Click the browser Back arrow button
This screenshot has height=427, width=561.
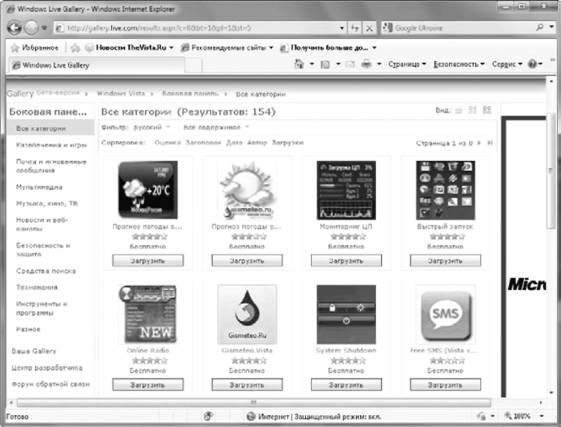point(14,28)
